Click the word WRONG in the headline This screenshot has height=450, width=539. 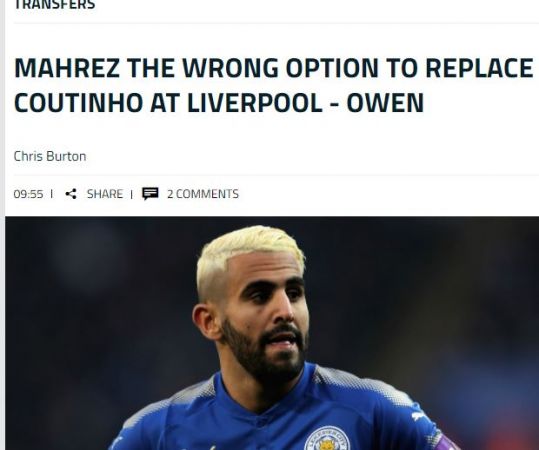(230, 68)
